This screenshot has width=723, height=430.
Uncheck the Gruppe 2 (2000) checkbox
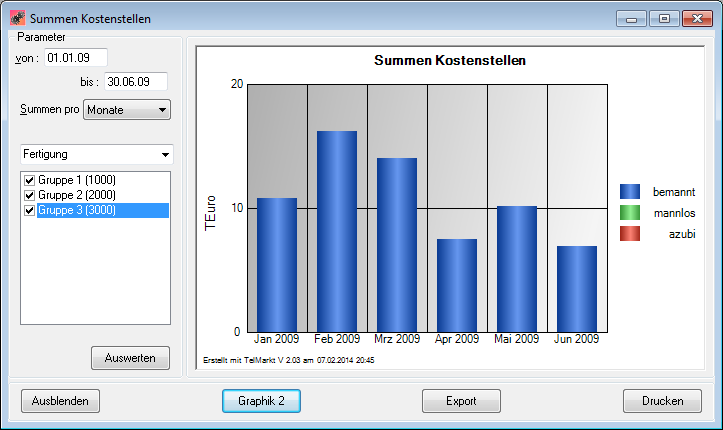point(30,195)
